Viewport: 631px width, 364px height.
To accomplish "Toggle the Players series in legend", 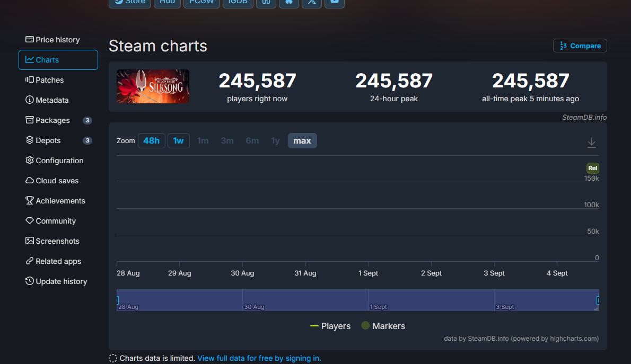I will pos(330,326).
